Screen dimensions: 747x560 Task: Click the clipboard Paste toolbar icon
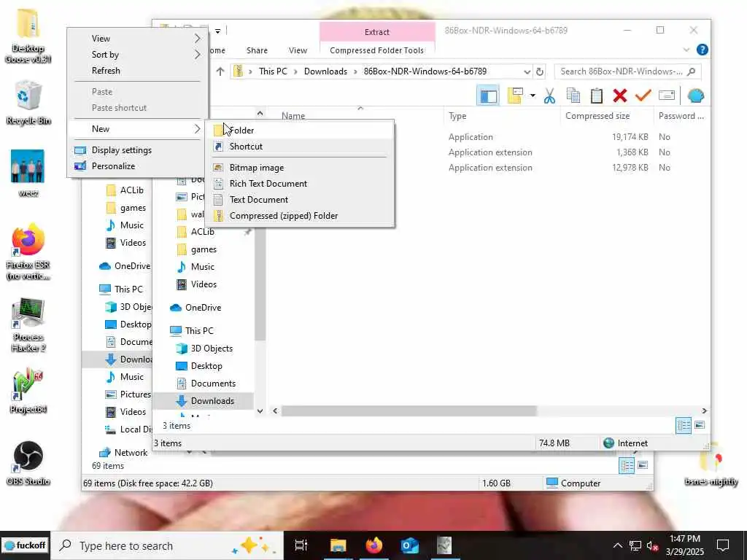tap(597, 96)
